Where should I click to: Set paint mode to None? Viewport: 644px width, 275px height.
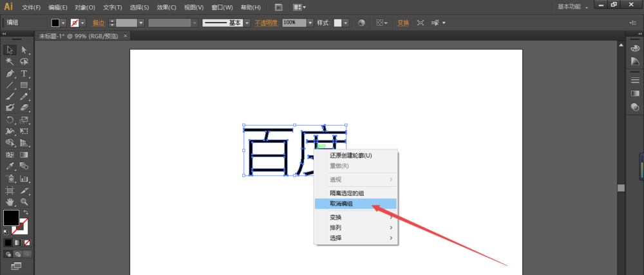coord(27,243)
